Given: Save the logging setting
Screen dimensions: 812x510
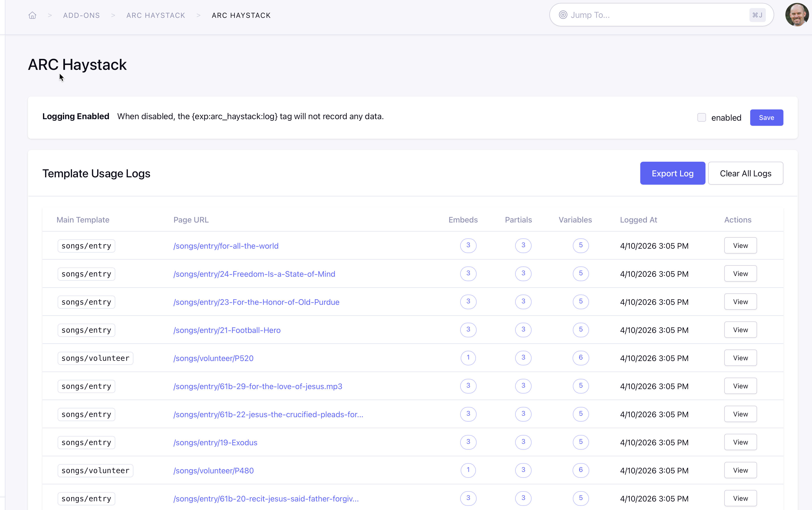Looking at the screenshot, I should point(766,118).
